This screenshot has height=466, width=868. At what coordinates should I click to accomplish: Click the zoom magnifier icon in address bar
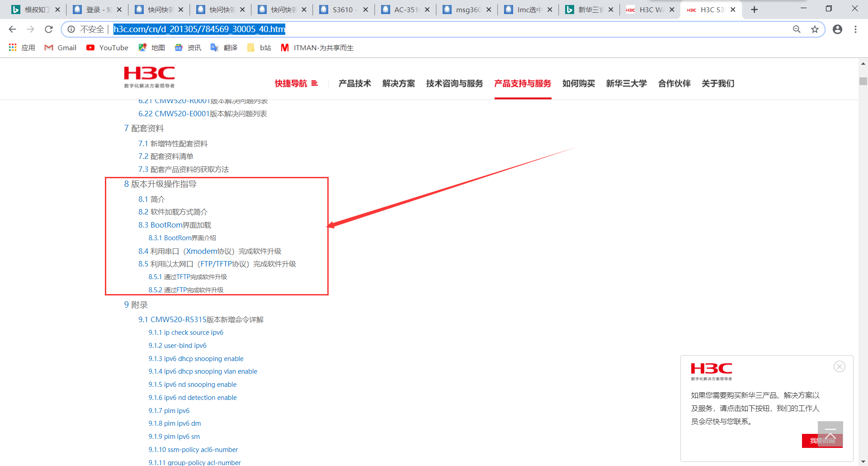(x=797, y=29)
